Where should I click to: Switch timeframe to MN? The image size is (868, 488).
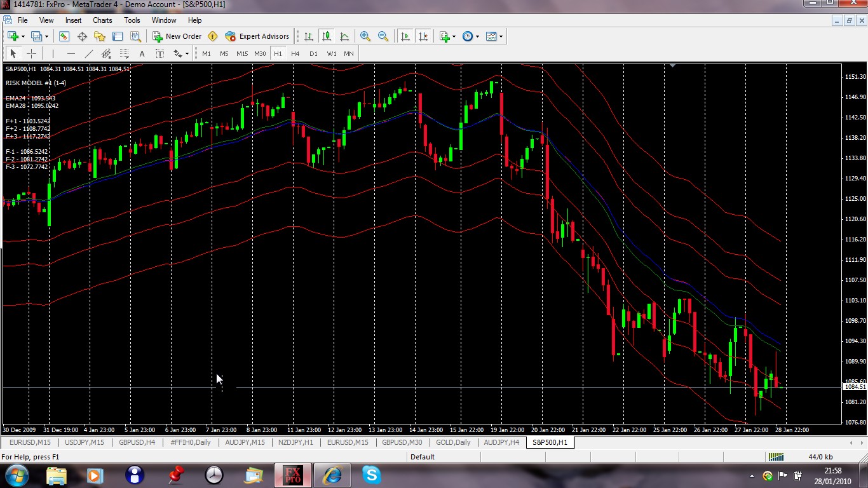pos(349,53)
